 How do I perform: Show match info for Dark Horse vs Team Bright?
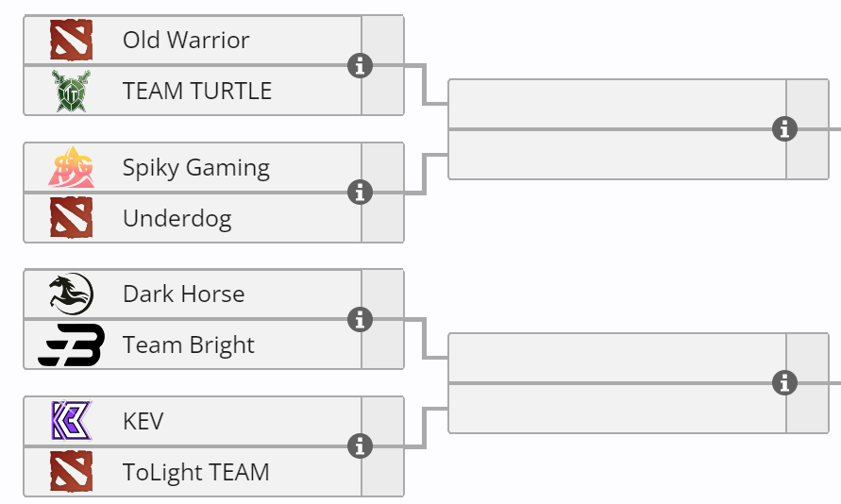tap(360, 320)
